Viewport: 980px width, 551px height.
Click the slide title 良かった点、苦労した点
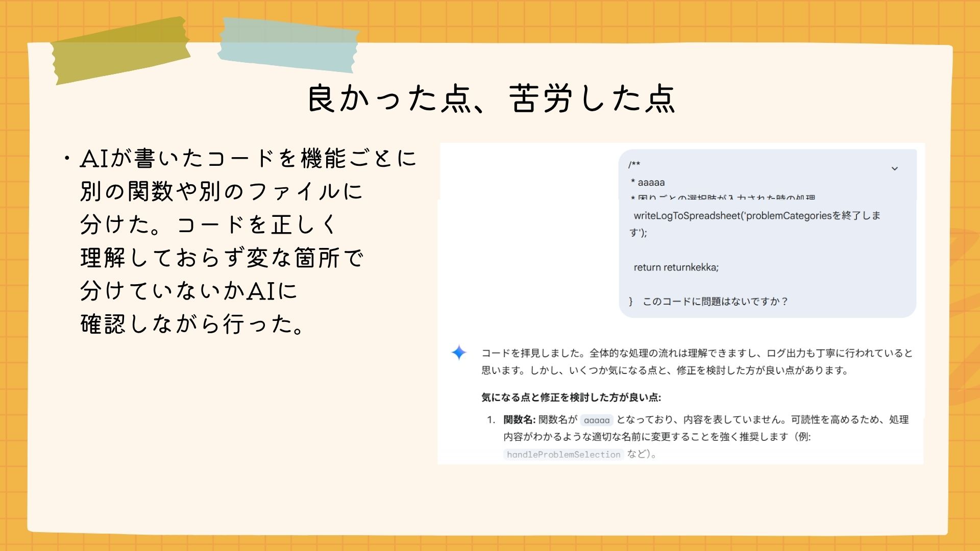pos(491,98)
